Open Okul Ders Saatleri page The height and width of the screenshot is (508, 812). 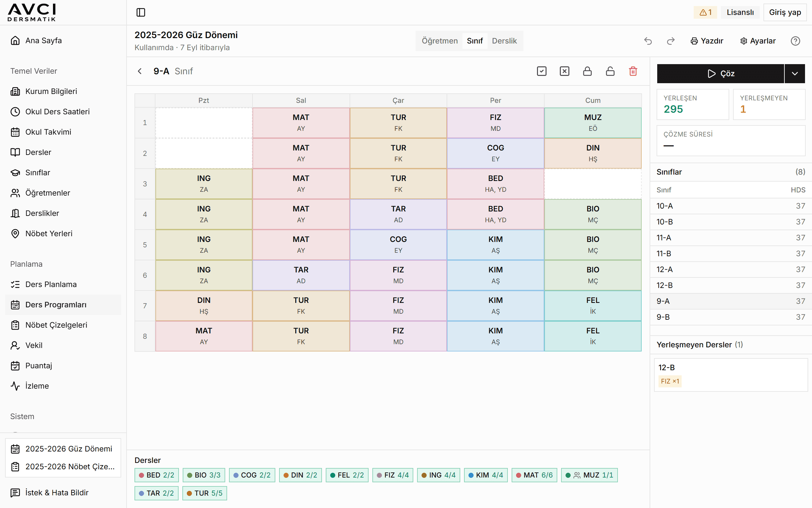point(63,111)
